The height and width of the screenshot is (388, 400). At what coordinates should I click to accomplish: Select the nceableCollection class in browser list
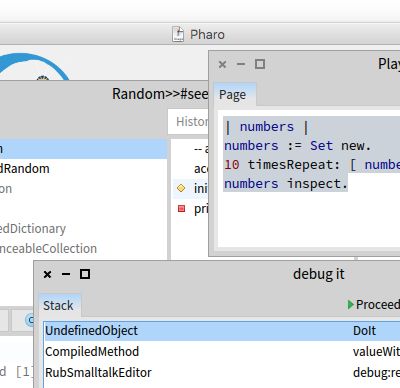click(x=83, y=249)
